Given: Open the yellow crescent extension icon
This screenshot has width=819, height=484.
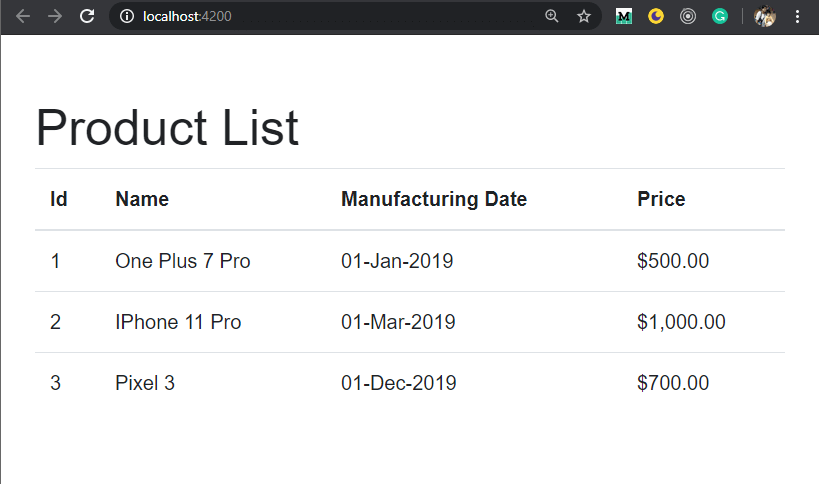Looking at the screenshot, I should (x=656, y=16).
